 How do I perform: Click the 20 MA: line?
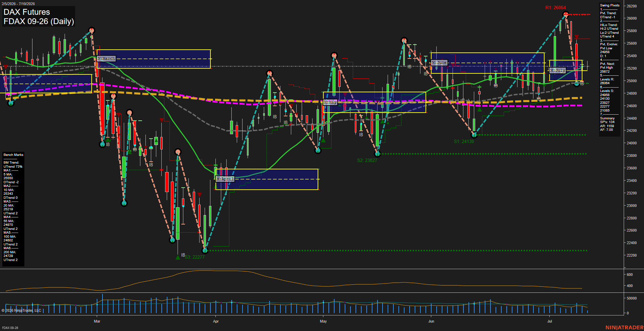point(9,206)
